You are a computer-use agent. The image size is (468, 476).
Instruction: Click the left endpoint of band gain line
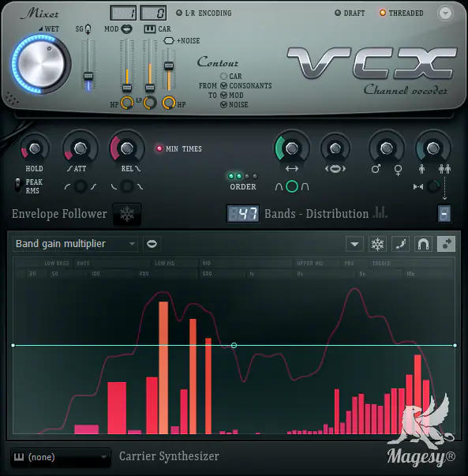click(x=13, y=345)
